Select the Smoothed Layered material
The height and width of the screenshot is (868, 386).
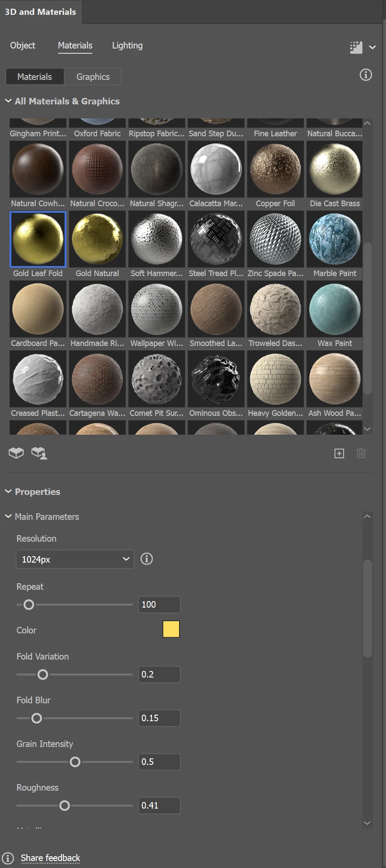click(x=216, y=309)
